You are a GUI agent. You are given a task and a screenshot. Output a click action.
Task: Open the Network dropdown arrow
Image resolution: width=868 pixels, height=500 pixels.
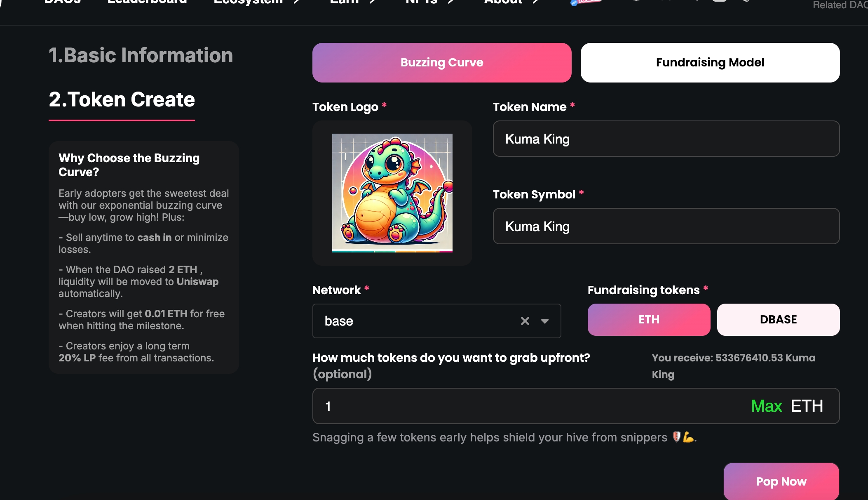[x=545, y=321]
